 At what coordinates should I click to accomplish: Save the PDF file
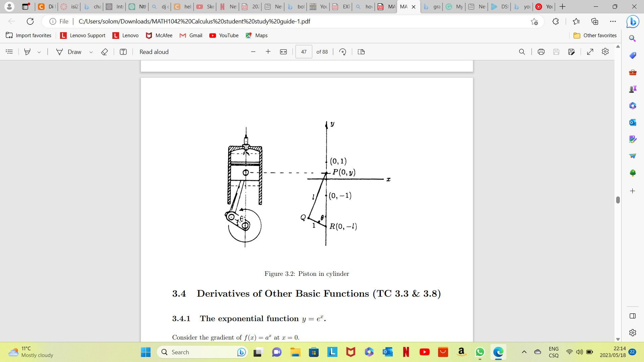tap(557, 52)
